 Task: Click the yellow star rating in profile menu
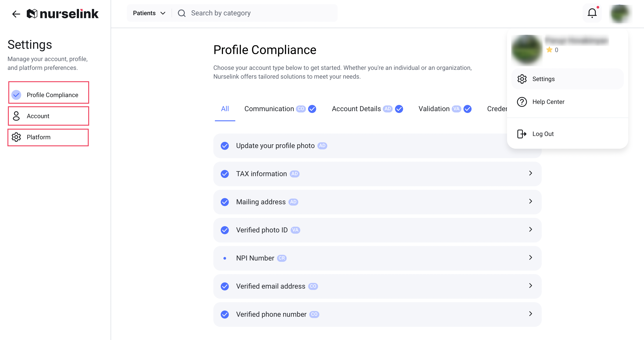(549, 50)
